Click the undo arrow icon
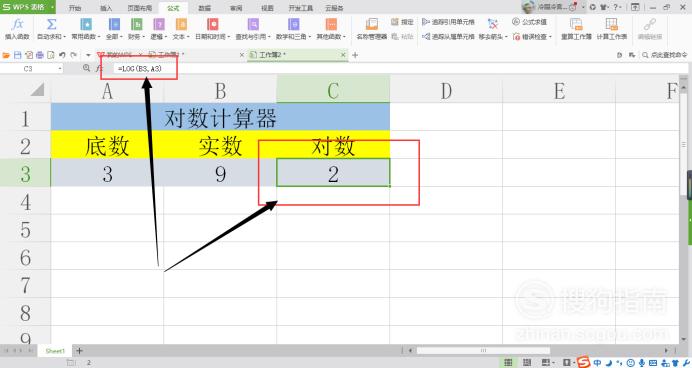The height and width of the screenshot is (368, 692). tap(62, 55)
